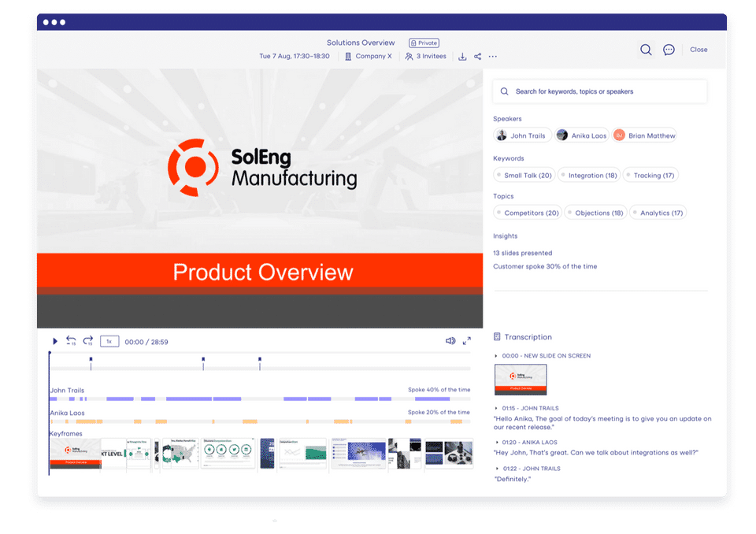Viewport: 756px width, 534px height.
Task: Click the magnifier icon in header
Action: 646,50
